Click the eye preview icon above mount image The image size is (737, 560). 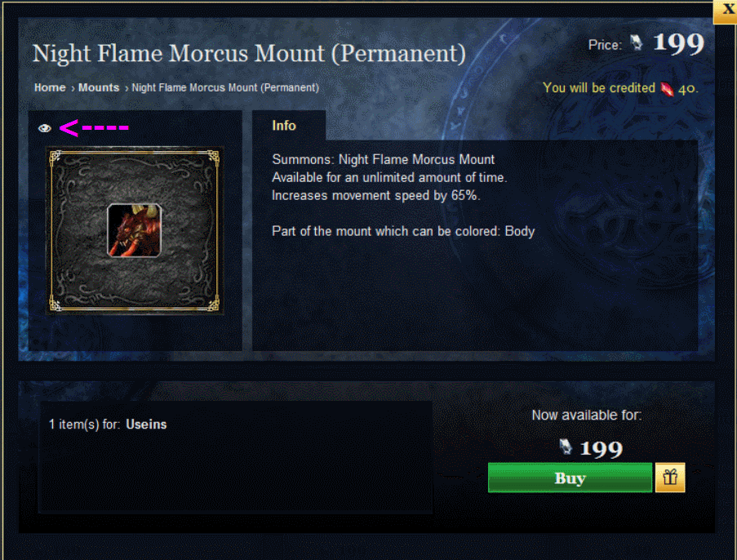[x=45, y=128]
